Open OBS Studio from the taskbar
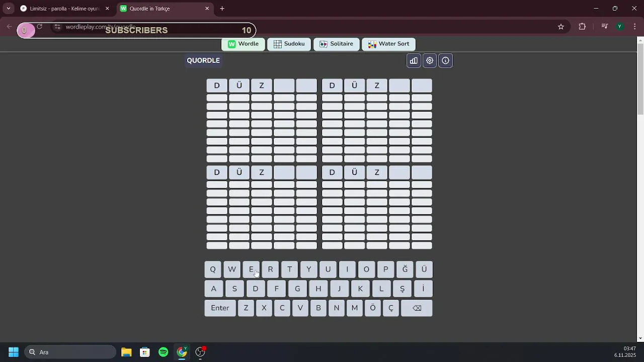 point(201,352)
